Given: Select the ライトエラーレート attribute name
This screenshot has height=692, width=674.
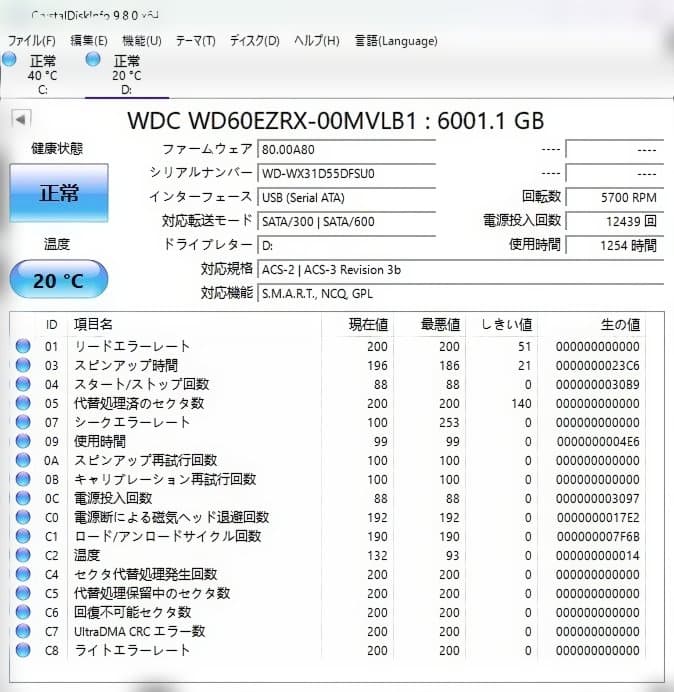Looking at the screenshot, I should (132, 650).
